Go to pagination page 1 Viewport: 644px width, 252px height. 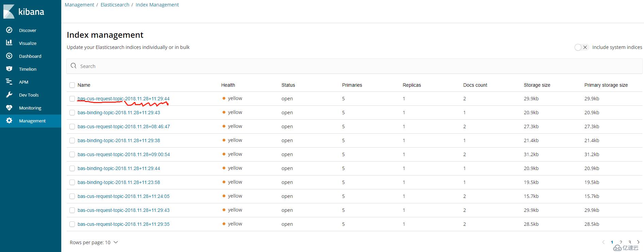pyautogui.click(x=612, y=242)
